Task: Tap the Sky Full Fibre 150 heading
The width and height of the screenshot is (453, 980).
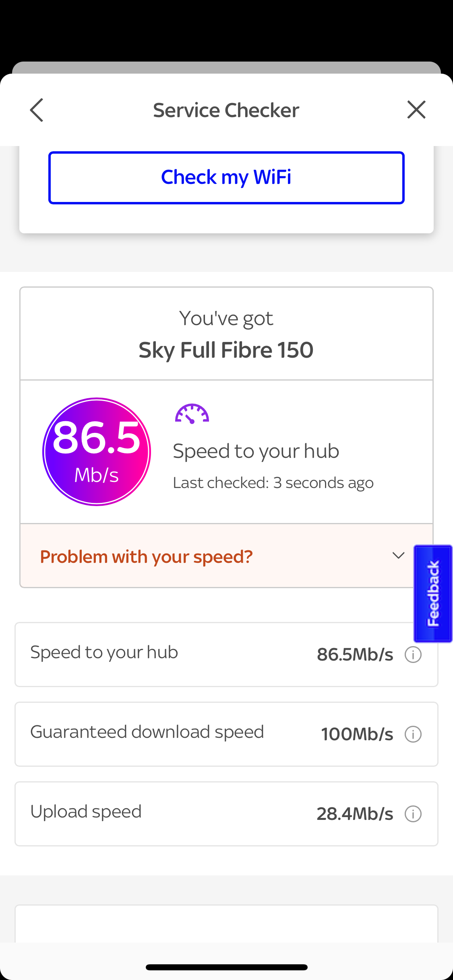Action: coord(226,350)
